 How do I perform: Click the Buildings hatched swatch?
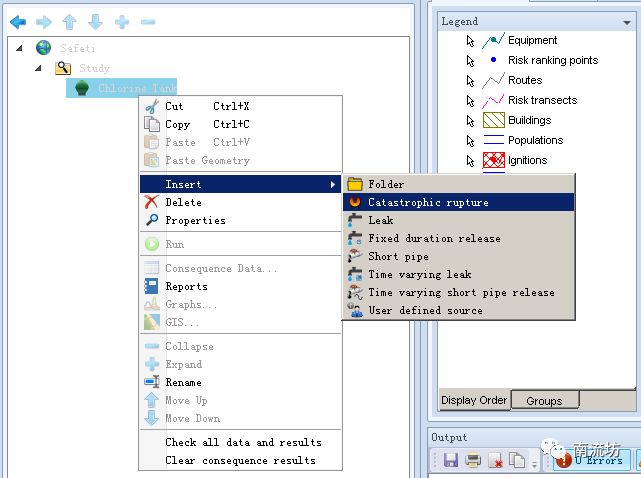tap(494, 120)
